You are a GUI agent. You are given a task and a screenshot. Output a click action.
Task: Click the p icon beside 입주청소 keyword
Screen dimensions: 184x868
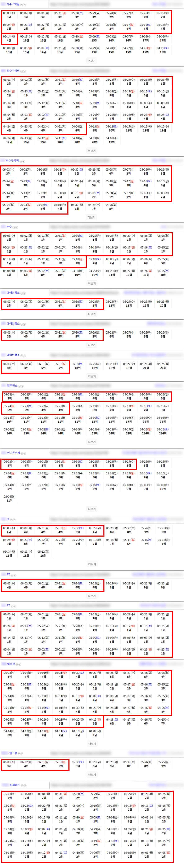pos(22,386)
